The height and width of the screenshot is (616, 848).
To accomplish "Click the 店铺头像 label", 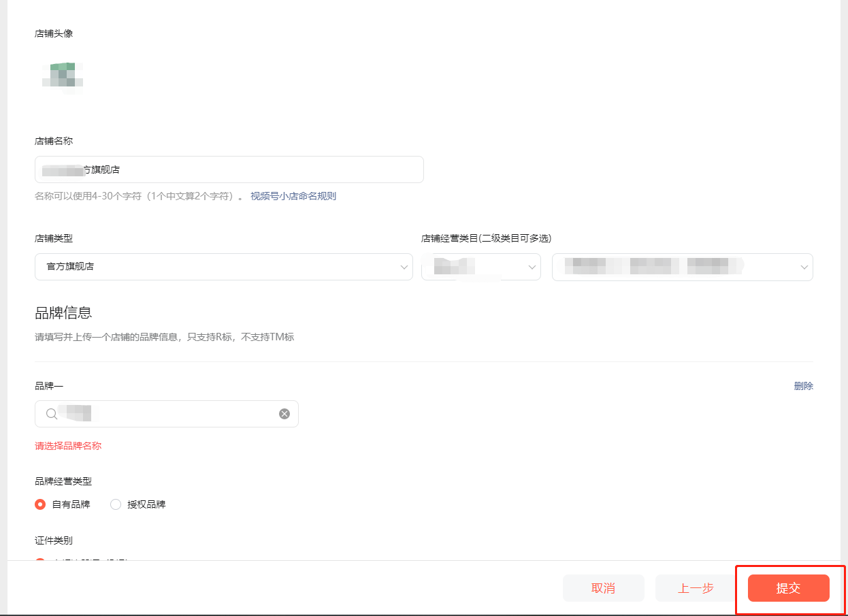I will 54,33.
